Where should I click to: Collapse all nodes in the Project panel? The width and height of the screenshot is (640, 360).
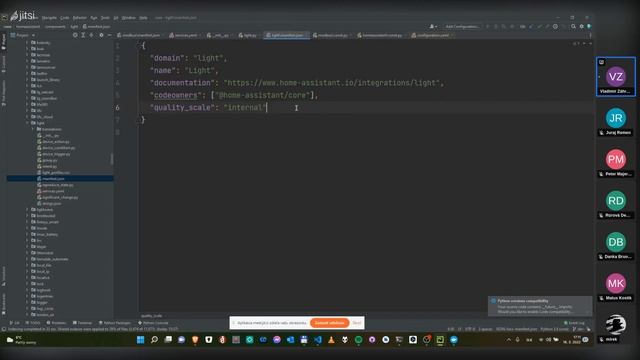coord(91,35)
